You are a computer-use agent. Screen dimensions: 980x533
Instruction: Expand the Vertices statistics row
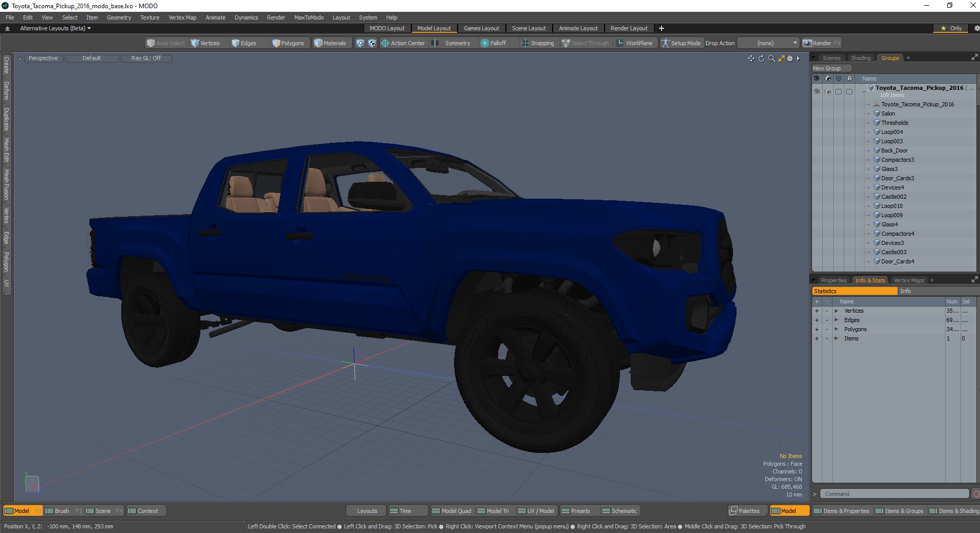[836, 311]
